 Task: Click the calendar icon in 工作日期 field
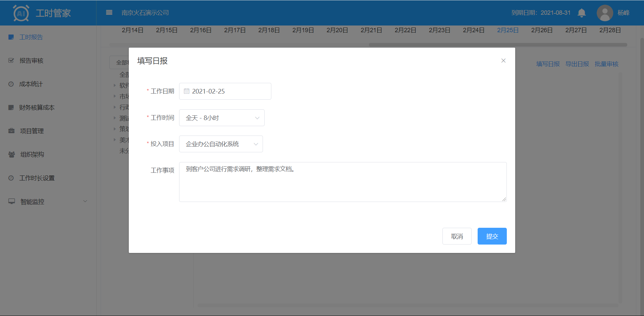point(187,91)
